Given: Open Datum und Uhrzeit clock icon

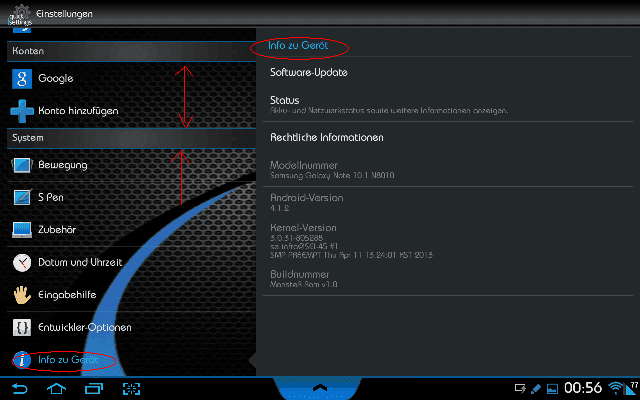Looking at the screenshot, I should (x=22, y=262).
